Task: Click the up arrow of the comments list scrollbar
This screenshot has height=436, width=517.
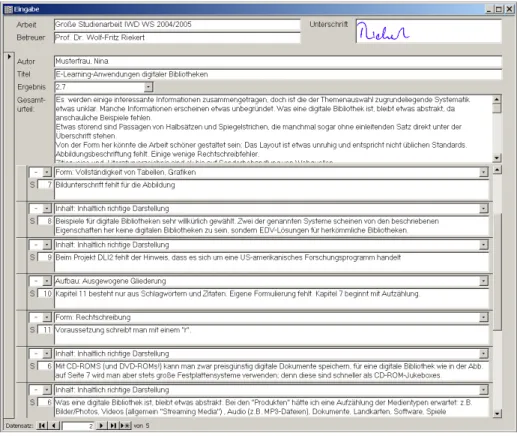Action: [x=497, y=170]
